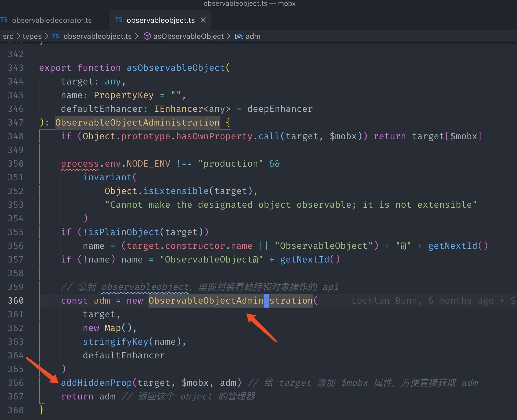Switch to the observabledecorator.ts tab
This screenshot has width=517, height=420.
[51, 20]
